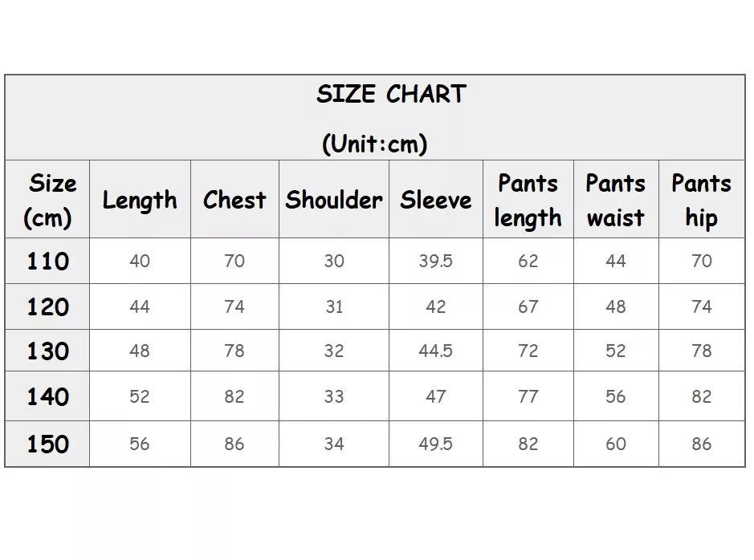This screenshot has height=560, width=754.
Task: Click the Pants hip header cell
Action: 702,199
